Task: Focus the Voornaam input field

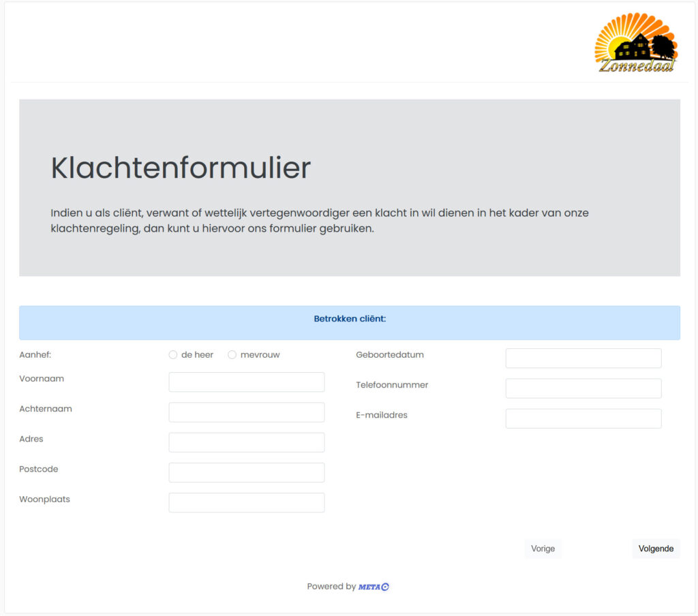Action: [247, 382]
